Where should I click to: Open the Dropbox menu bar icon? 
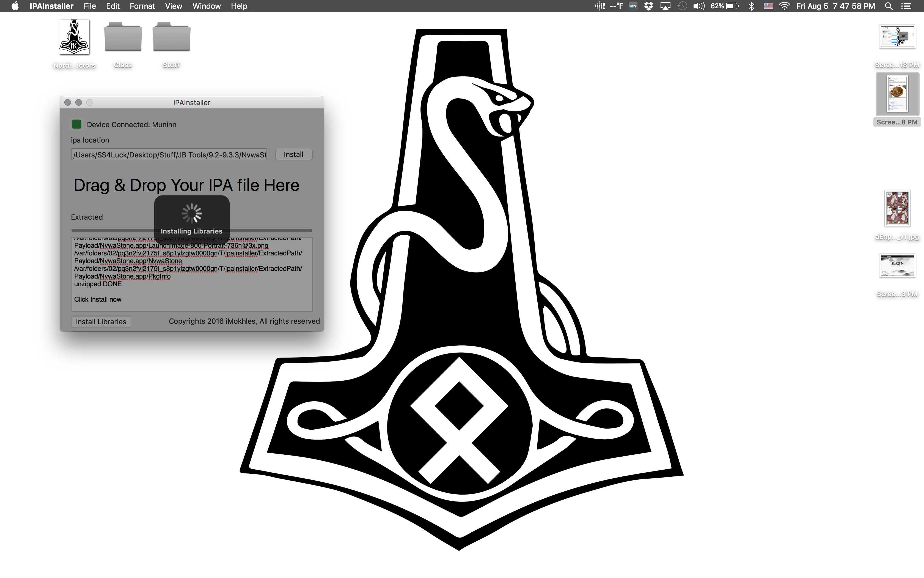tap(649, 6)
